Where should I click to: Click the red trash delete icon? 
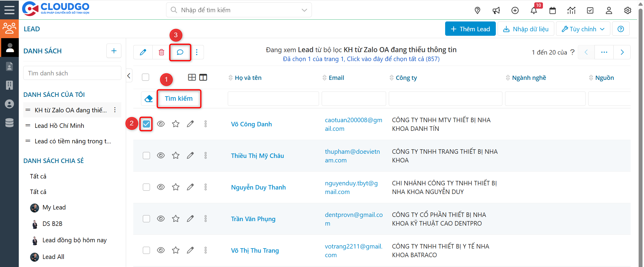[x=161, y=52]
